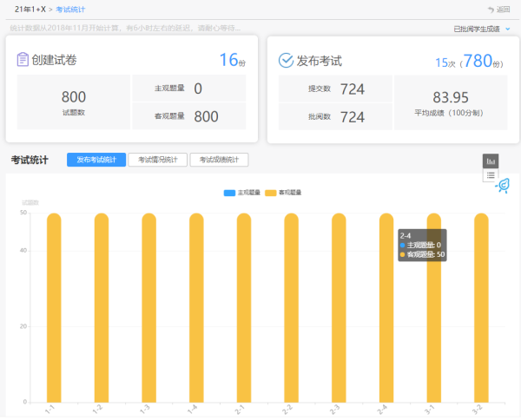Click the 返回 back arrow icon
Viewport: 521px width, 420px height.
point(491,10)
